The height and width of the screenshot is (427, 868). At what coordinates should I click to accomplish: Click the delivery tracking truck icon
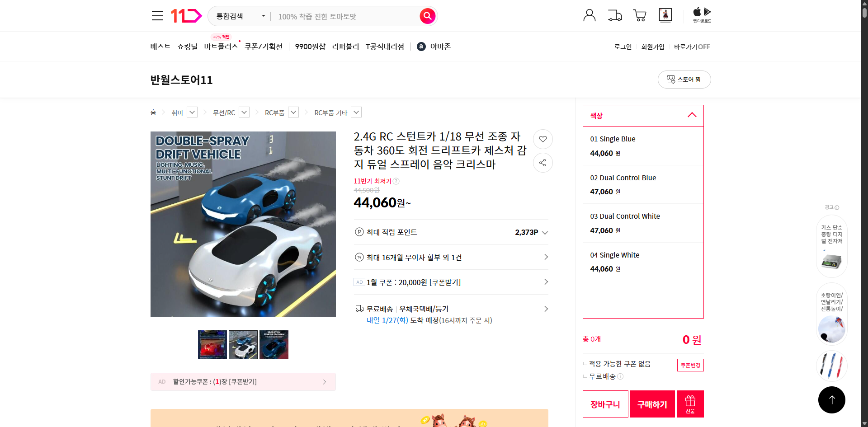click(614, 15)
